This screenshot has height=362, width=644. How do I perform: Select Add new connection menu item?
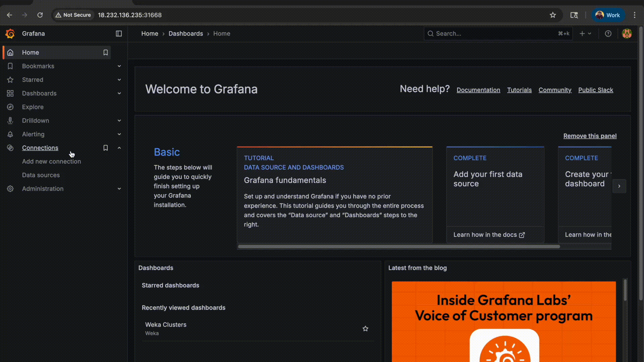tap(51, 162)
